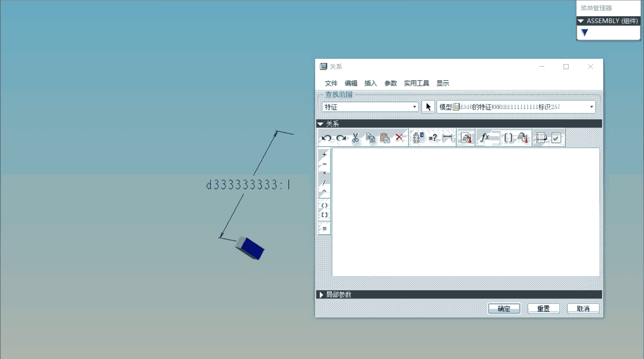Insert the division slash operator
The width and height of the screenshot is (644, 359).
coord(324,182)
